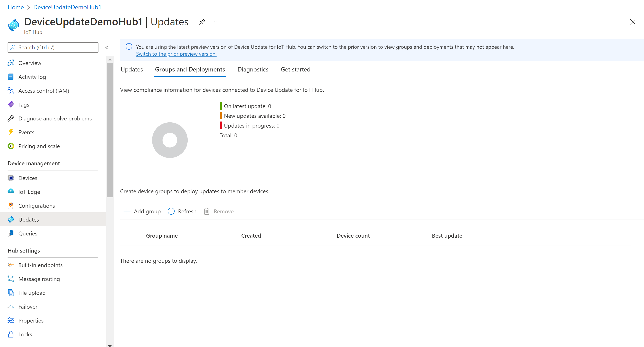Click Switch to the prior preview version link
This screenshot has height=347, width=644.
click(x=176, y=54)
